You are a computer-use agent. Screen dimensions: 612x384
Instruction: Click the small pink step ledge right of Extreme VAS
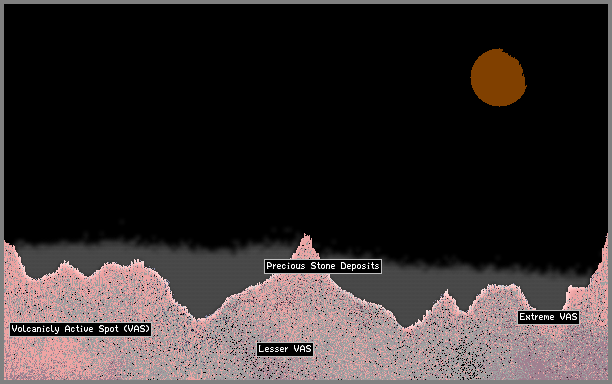[x=577, y=296]
